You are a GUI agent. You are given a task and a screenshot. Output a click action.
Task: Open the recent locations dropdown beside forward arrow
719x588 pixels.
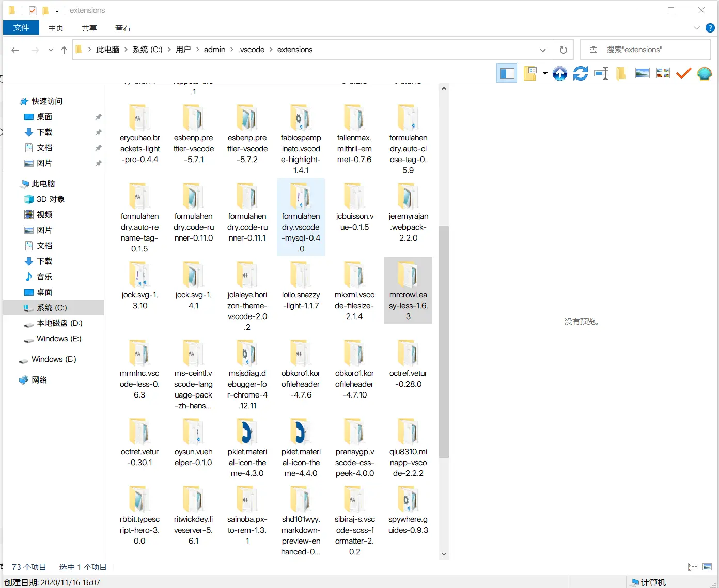coord(51,50)
